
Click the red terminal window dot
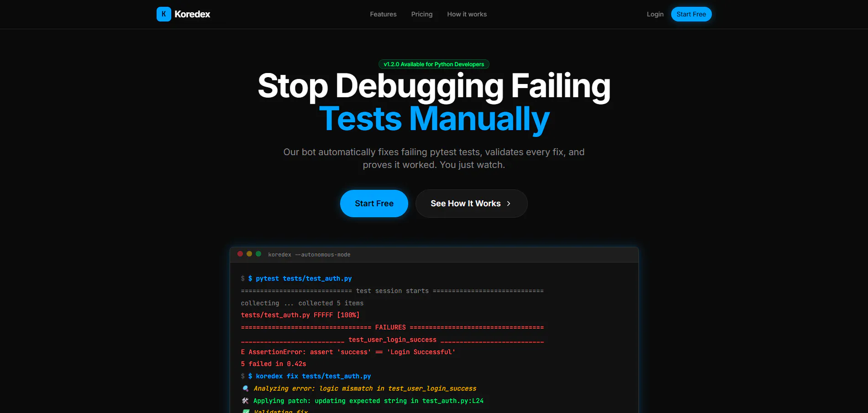point(240,254)
